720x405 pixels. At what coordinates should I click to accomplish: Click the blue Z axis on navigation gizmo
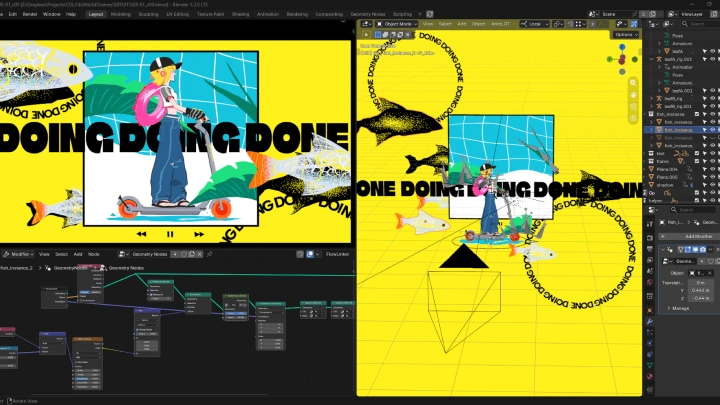622,47
